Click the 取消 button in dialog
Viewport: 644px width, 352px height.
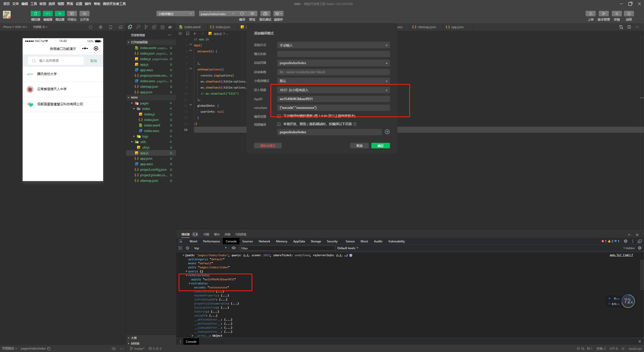pos(359,146)
